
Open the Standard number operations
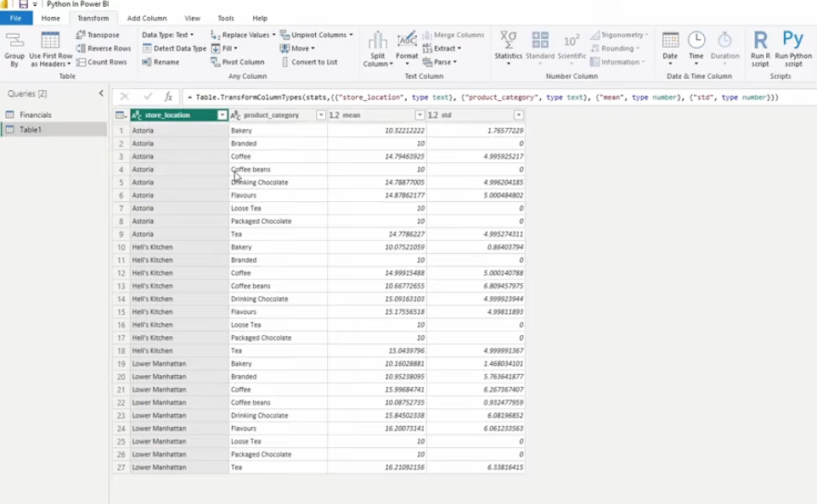pos(540,49)
